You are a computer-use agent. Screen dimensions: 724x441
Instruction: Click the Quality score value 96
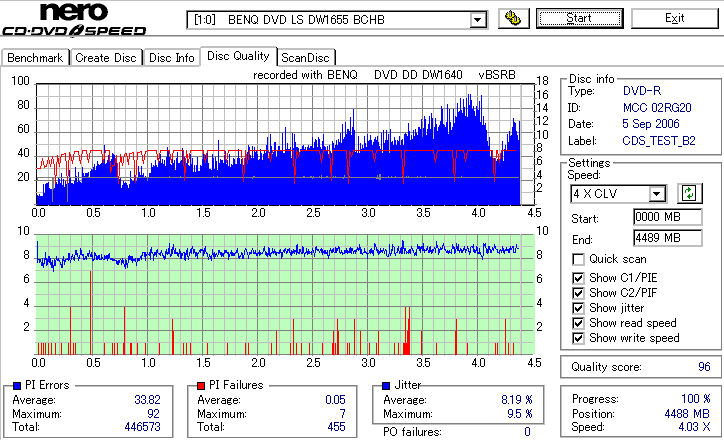tap(704, 367)
